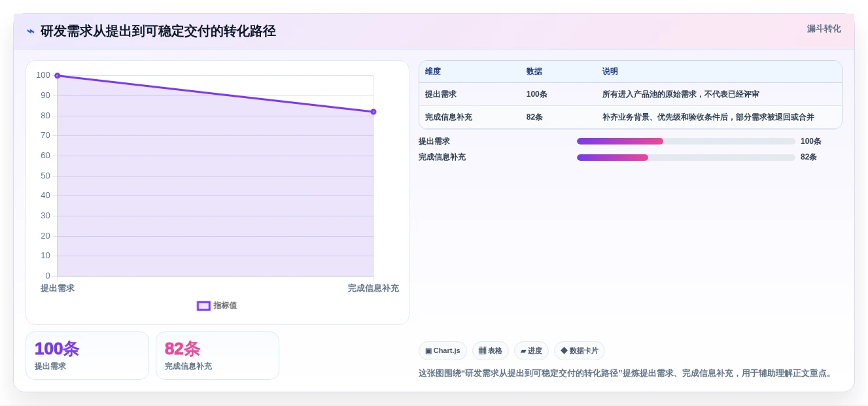Click the Chart.js chip's square icon

[x=428, y=351]
